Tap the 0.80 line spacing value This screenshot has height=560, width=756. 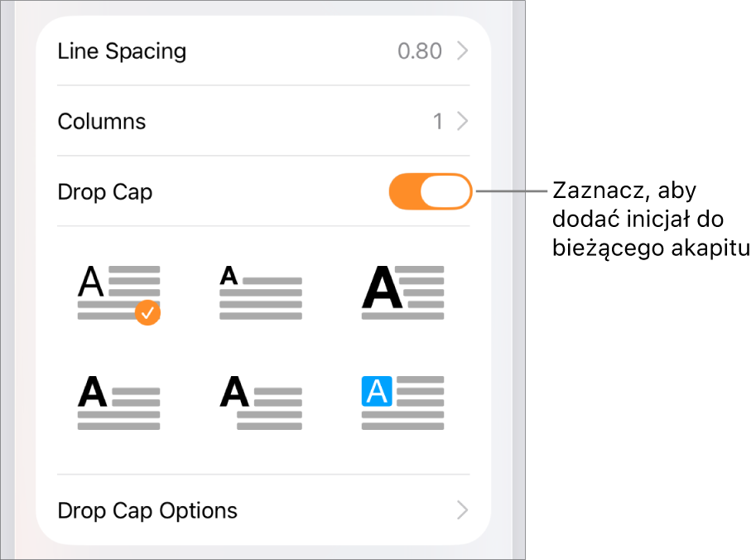pyautogui.click(x=420, y=51)
